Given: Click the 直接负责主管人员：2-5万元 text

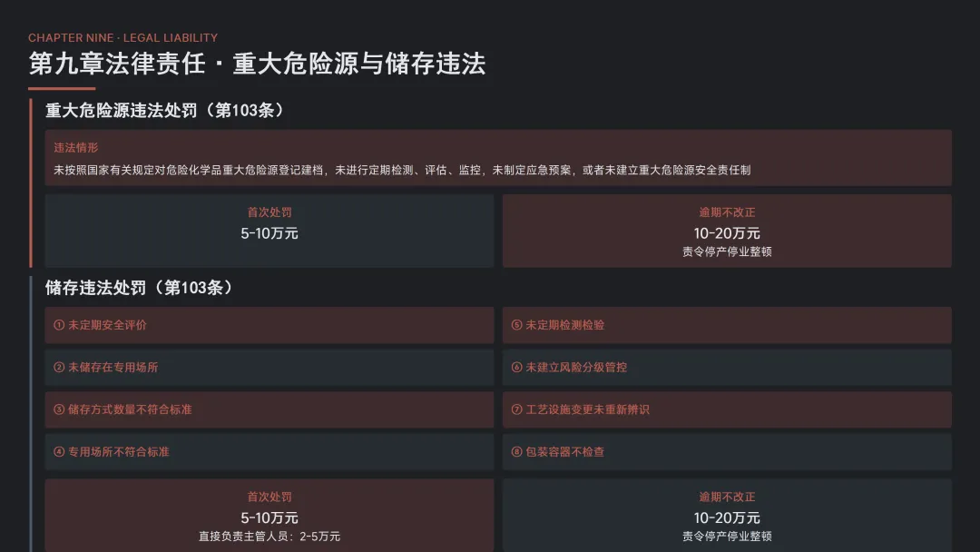Looking at the screenshot, I should click(269, 537).
